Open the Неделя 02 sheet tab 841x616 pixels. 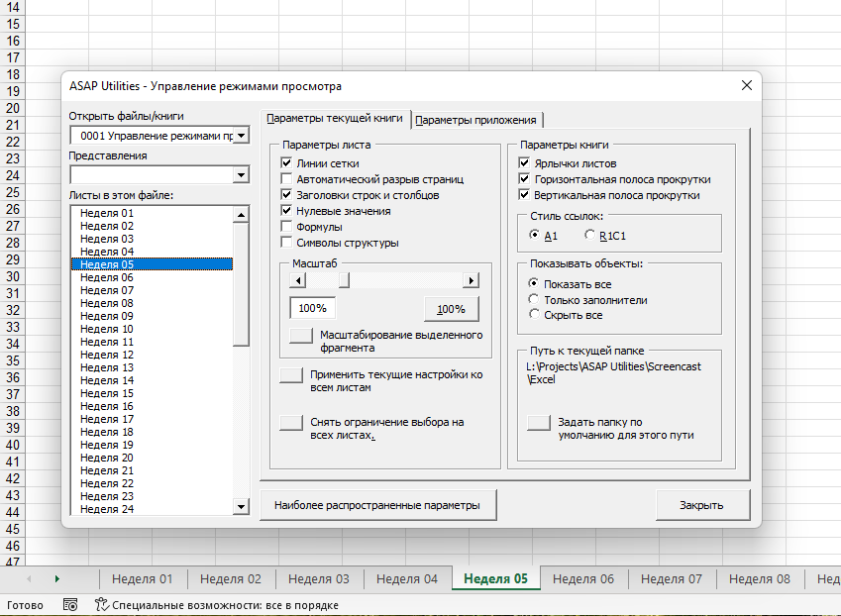(x=231, y=579)
